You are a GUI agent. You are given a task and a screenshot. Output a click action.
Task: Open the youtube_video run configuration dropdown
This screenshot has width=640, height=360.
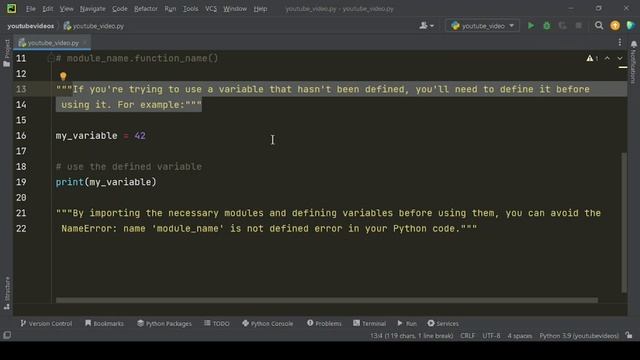[x=482, y=26]
